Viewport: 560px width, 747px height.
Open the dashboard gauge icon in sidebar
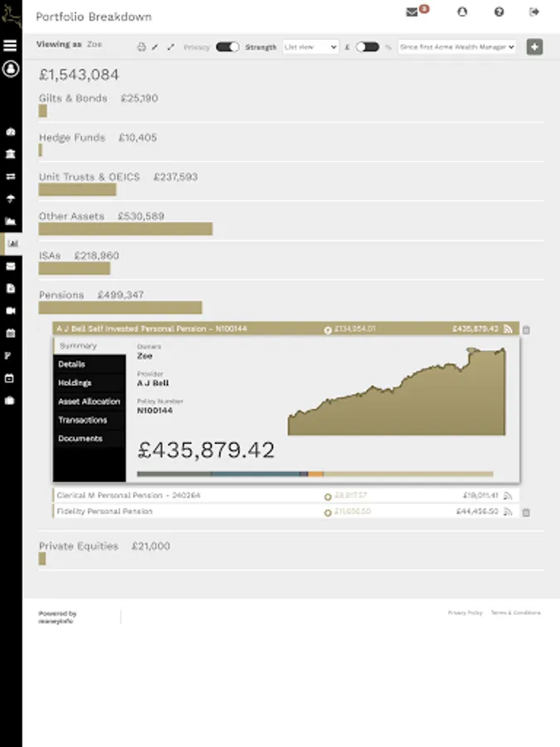[x=11, y=131]
